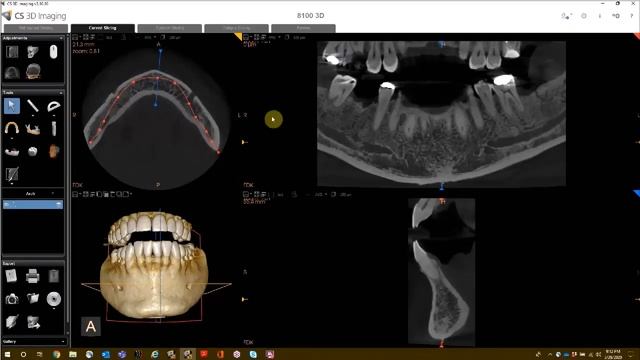Open the active Curved Slicing tab
640x360 pixels.
(x=102, y=28)
